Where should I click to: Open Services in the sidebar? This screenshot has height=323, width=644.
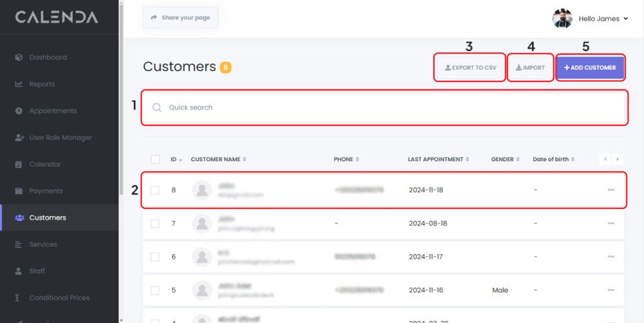(x=43, y=244)
